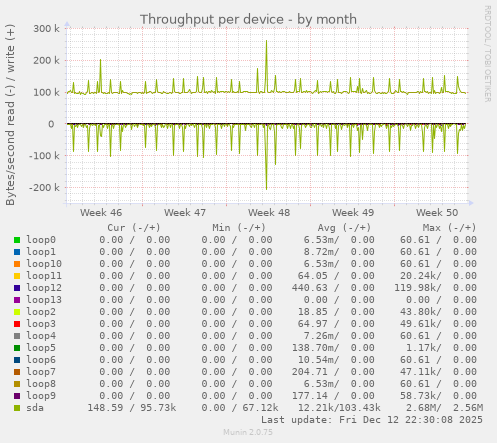Click the loop0 green legend swatch
This screenshot has height=443, width=497.
pos(17,240)
